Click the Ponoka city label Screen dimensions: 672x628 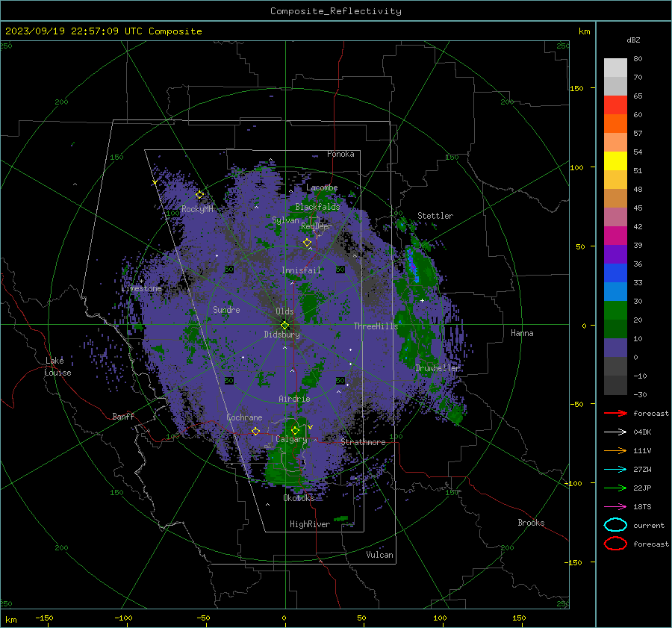tap(340, 154)
